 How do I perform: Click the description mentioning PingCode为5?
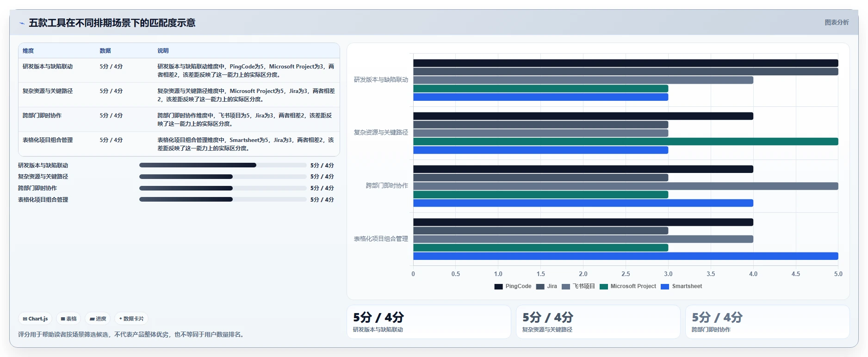246,71
